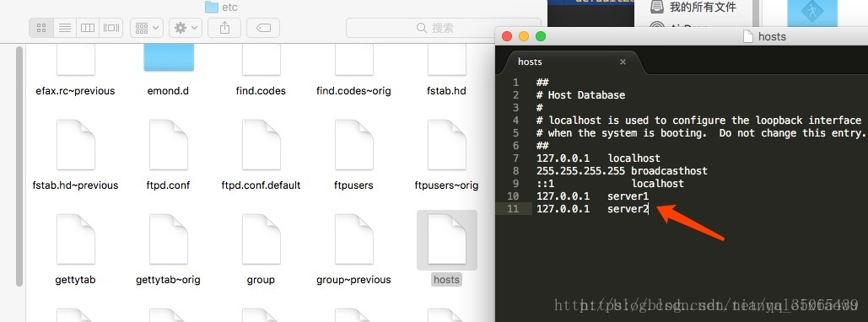Click line number 10 in editor gutter
The height and width of the screenshot is (322, 868).
click(x=513, y=196)
